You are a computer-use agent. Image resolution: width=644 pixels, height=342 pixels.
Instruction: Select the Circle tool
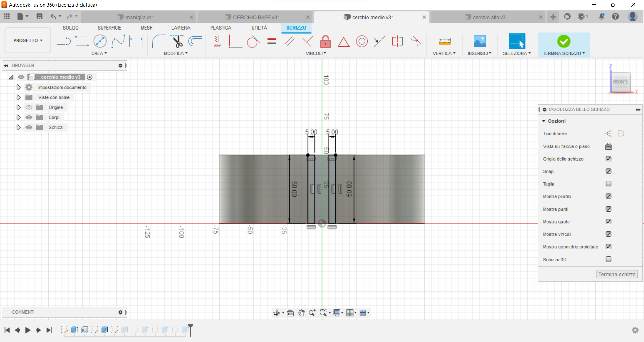pyautogui.click(x=100, y=41)
